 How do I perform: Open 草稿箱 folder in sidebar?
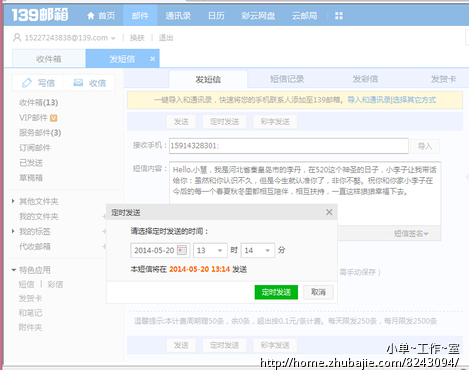tap(31, 178)
